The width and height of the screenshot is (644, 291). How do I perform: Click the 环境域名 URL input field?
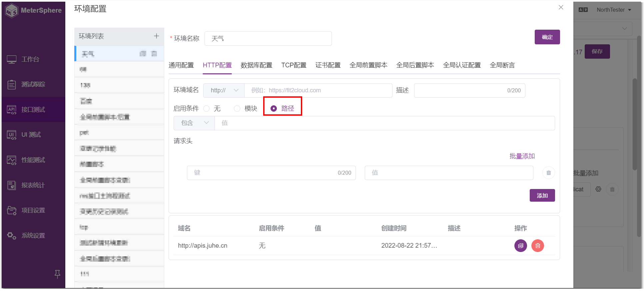pyautogui.click(x=318, y=90)
